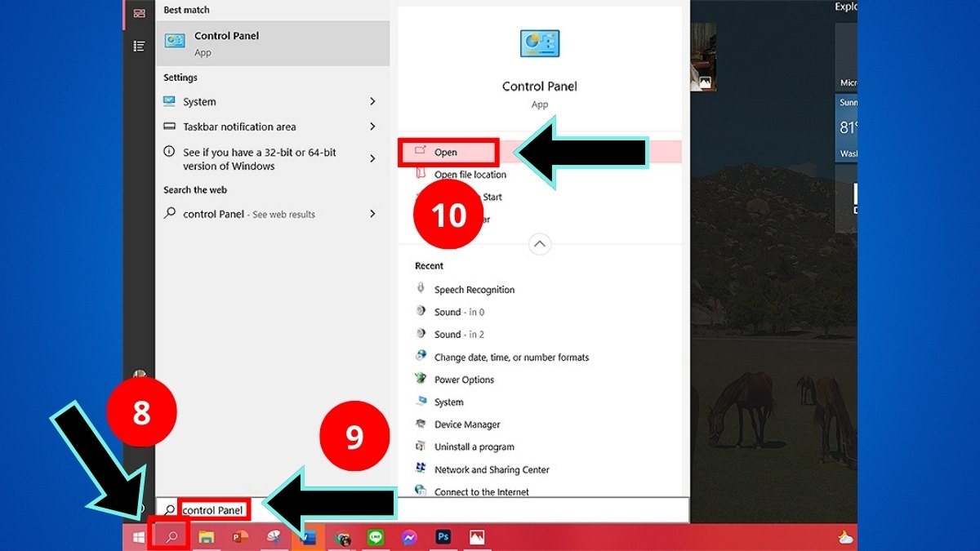The width and height of the screenshot is (980, 551).
Task: Open Taskbar notification area setting
Action: coord(273,127)
